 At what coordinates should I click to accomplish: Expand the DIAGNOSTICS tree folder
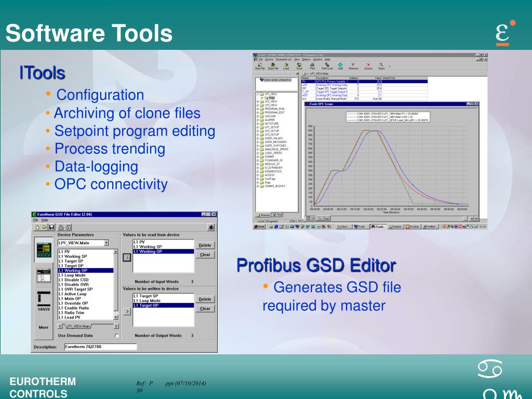click(258, 171)
